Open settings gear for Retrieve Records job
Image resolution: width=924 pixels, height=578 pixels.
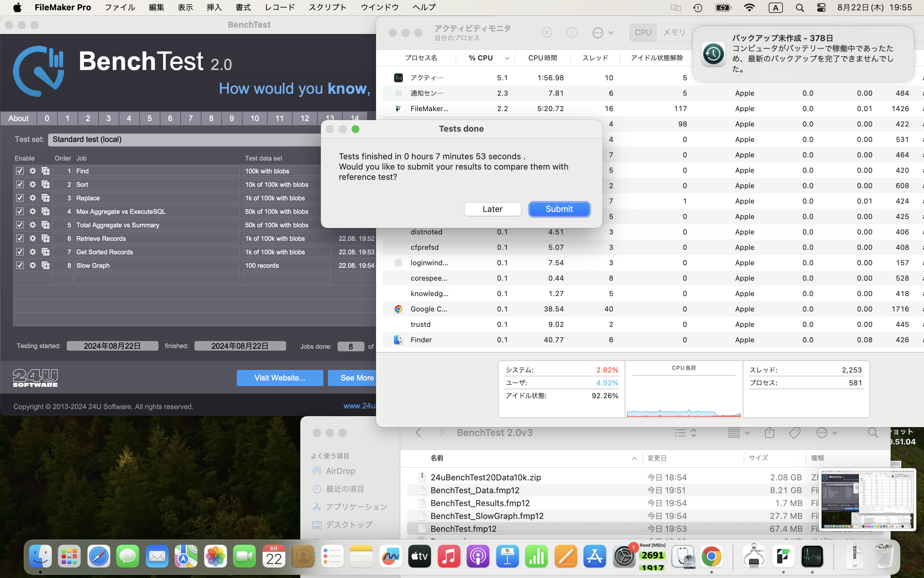pyautogui.click(x=33, y=238)
